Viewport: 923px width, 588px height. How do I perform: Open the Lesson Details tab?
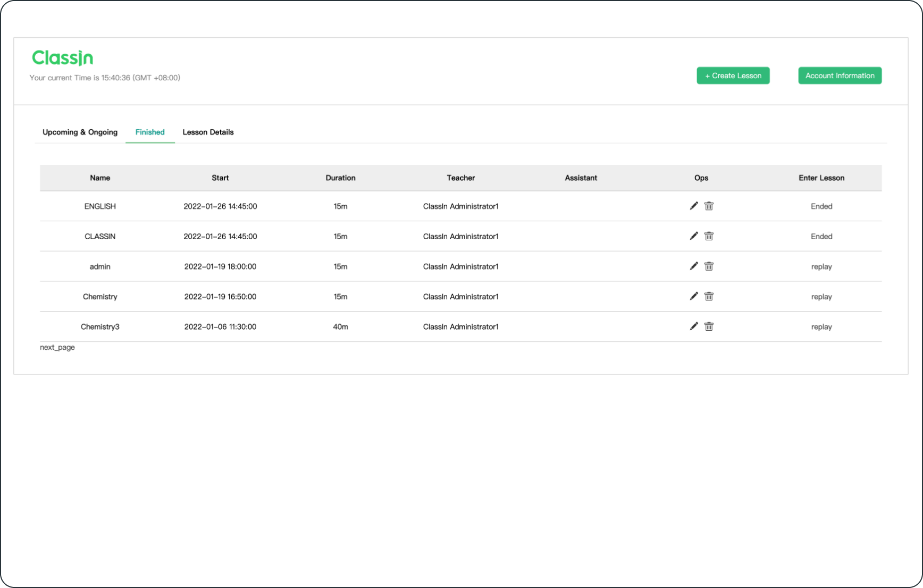(x=208, y=132)
